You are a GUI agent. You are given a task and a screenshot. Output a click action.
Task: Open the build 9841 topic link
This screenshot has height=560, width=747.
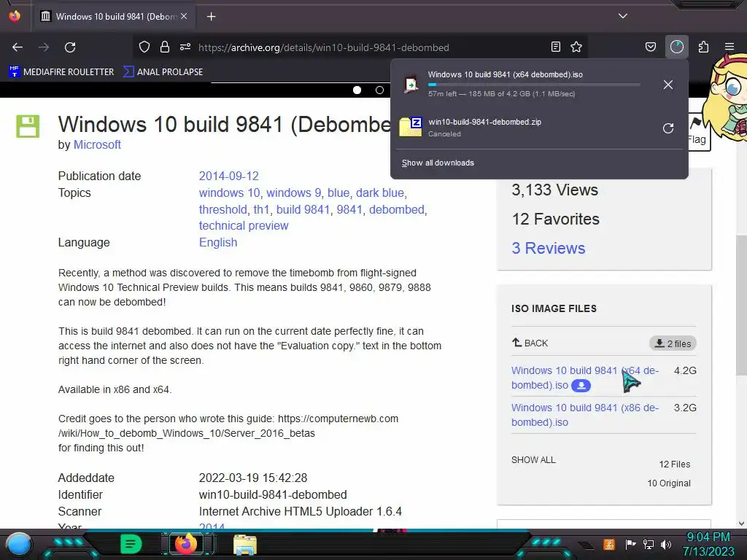point(303,209)
